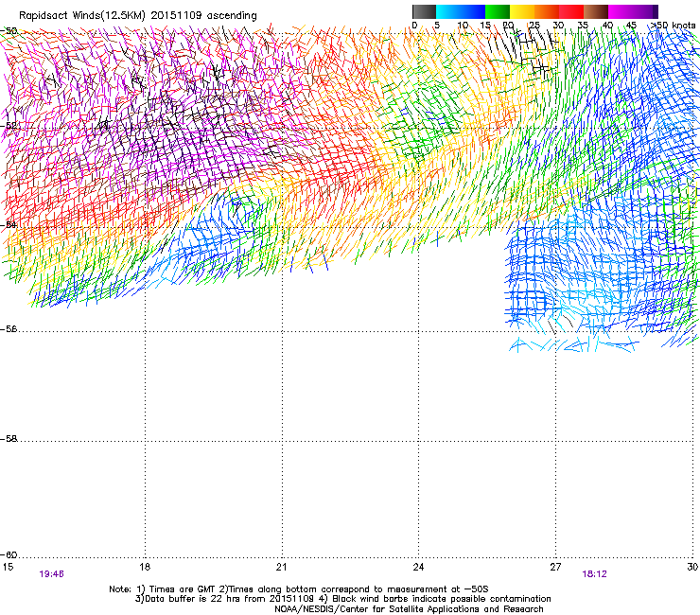
Task: Click the '21' longitude axis label
Action: point(281,567)
